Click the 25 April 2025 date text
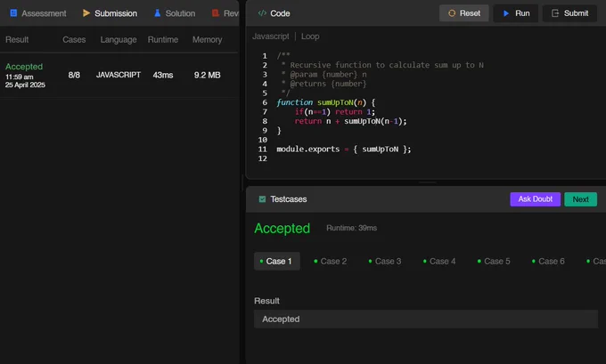 coord(25,85)
